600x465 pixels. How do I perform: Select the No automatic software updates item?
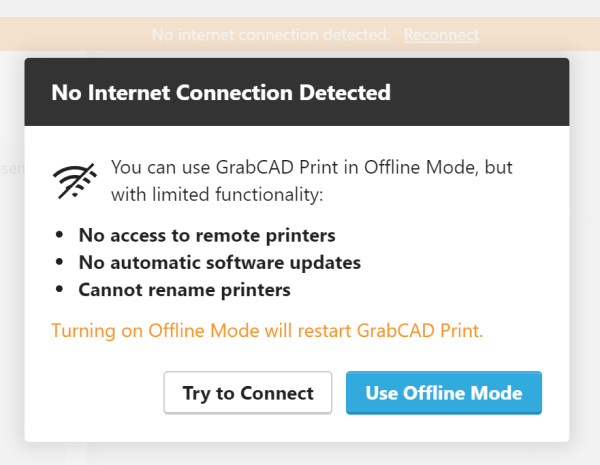coord(220,263)
